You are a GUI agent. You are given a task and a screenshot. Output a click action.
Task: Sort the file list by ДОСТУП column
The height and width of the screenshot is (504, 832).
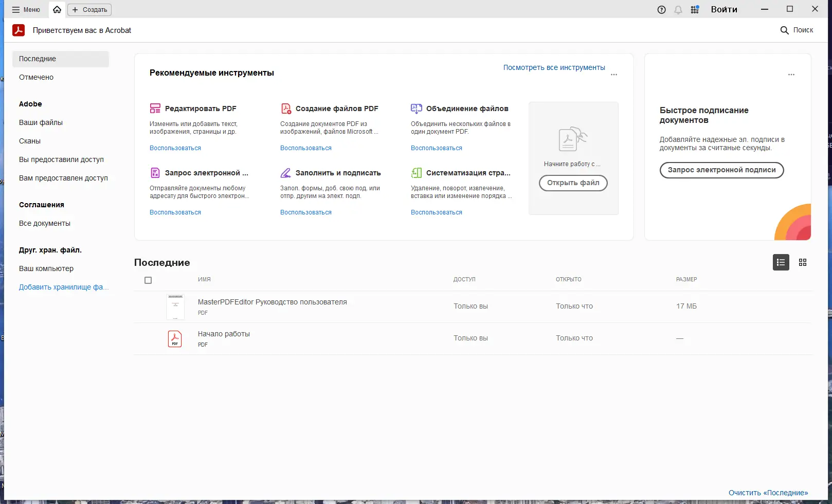coord(464,279)
